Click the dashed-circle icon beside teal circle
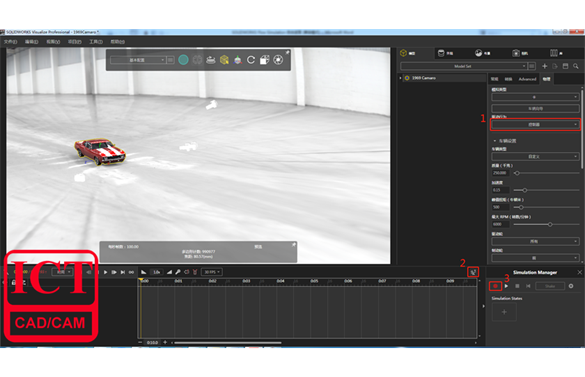Image resolution: width=585 pixels, height=377 pixels. [x=197, y=60]
